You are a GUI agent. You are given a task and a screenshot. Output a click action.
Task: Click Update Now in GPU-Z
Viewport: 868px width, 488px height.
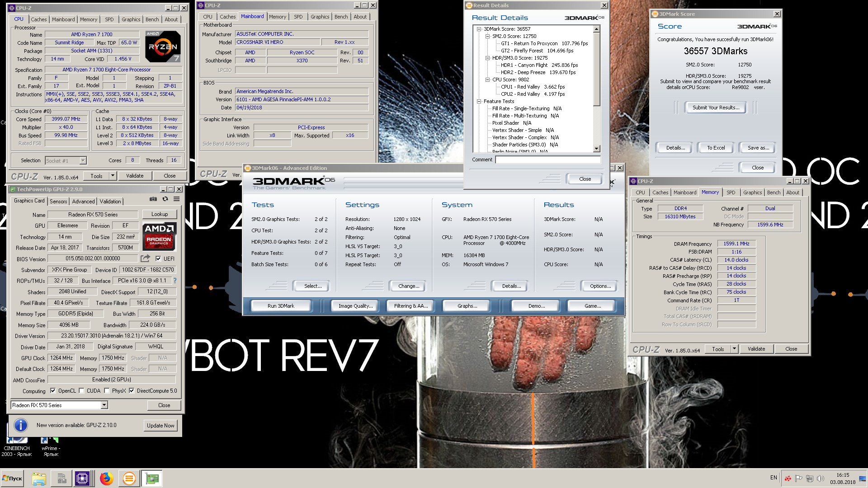(160, 425)
